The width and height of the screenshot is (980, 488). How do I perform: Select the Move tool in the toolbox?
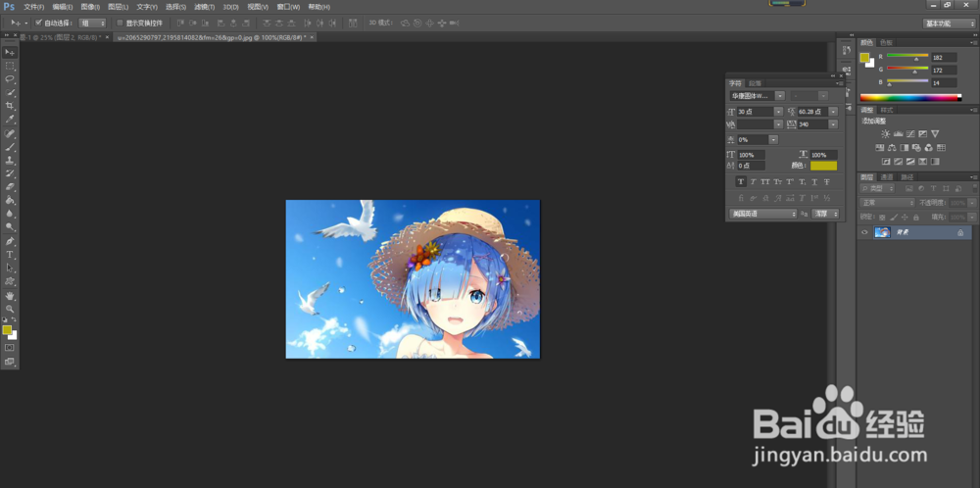[10, 52]
